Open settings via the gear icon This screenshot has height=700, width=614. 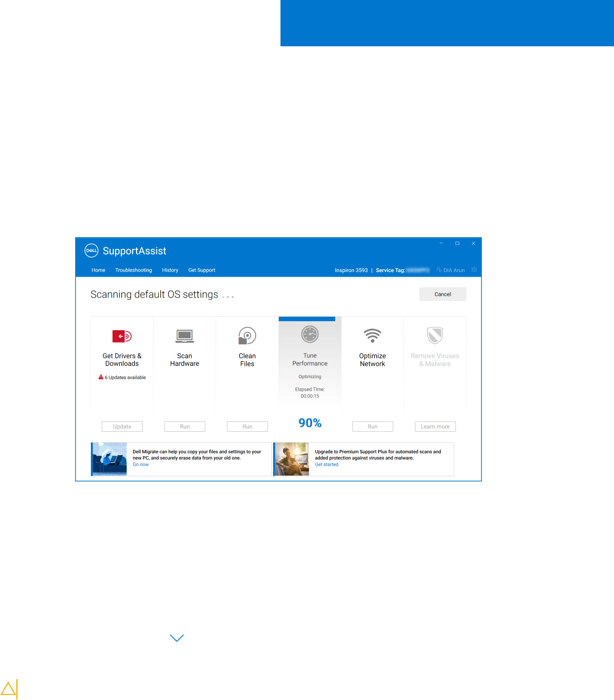pyautogui.click(x=474, y=270)
